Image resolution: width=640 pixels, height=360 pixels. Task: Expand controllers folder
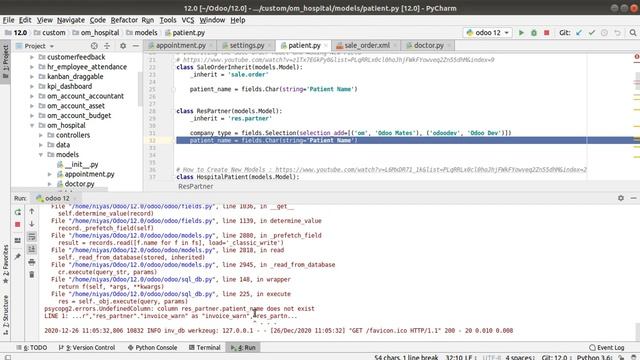click(41, 135)
